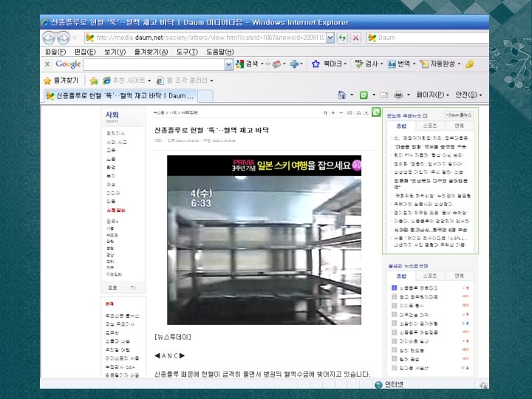
Task: Open dropdown arrow next to Home icon
Action: click(352, 95)
